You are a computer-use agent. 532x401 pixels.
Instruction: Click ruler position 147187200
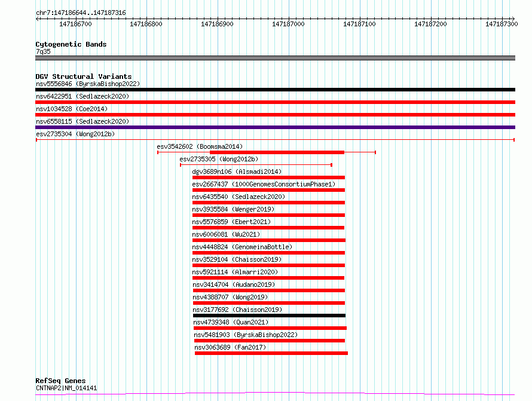(430, 24)
